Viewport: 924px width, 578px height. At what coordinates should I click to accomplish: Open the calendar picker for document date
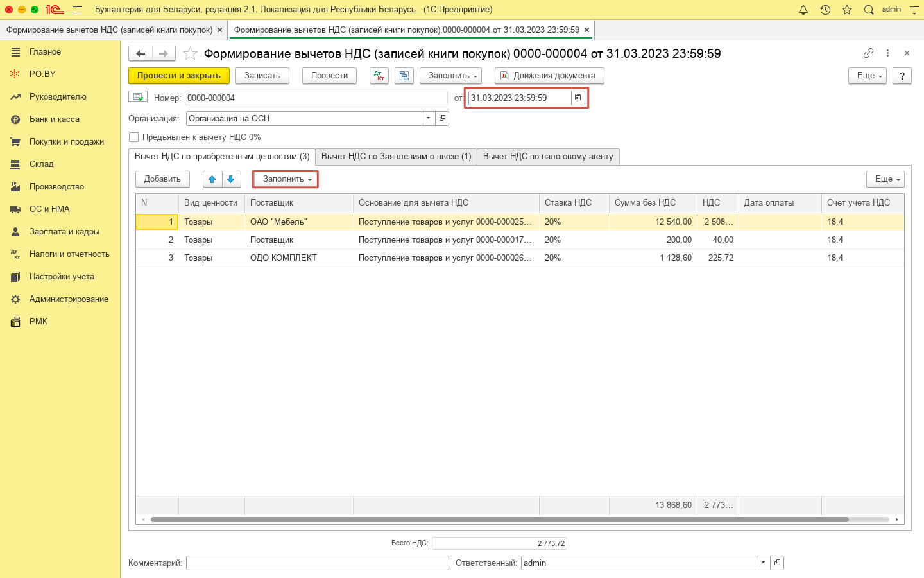point(577,98)
